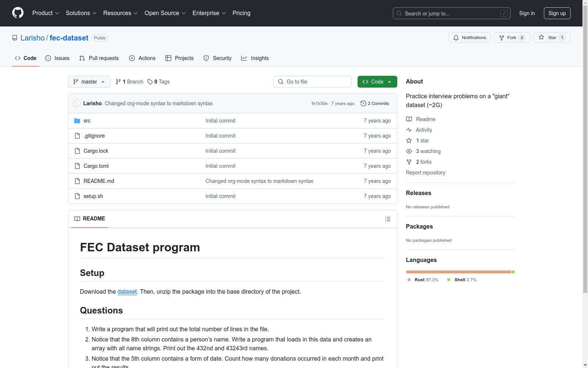The height and width of the screenshot is (368, 588).
Task: Click the Cargo.toml file icon
Action: pos(77,166)
